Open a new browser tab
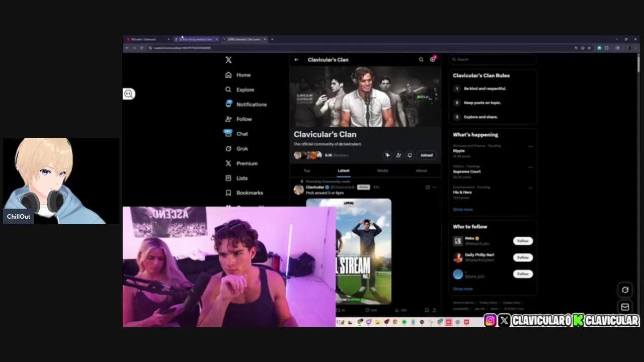This screenshot has height=362, width=644. (x=272, y=39)
